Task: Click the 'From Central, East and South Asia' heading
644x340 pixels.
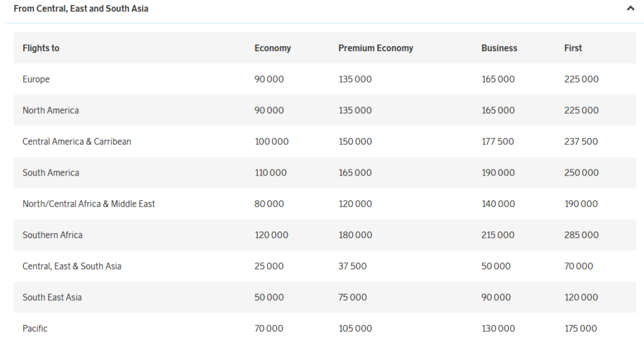Action: [x=81, y=9]
